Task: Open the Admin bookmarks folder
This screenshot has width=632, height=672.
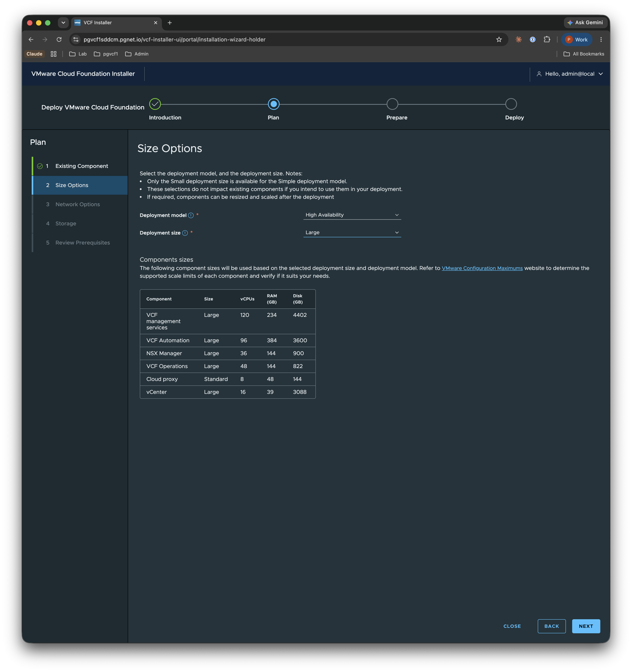Action: [x=137, y=54]
